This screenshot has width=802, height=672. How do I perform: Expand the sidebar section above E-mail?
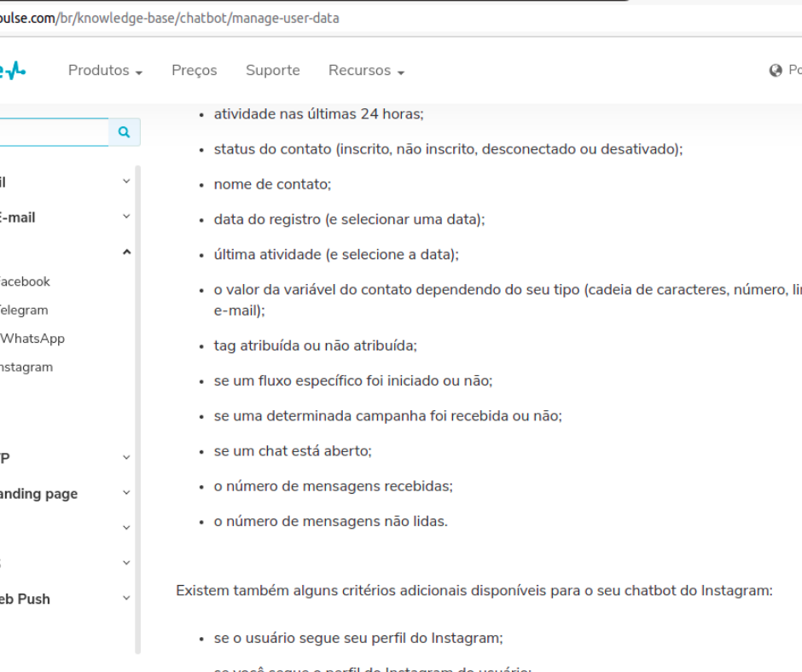pos(126,181)
